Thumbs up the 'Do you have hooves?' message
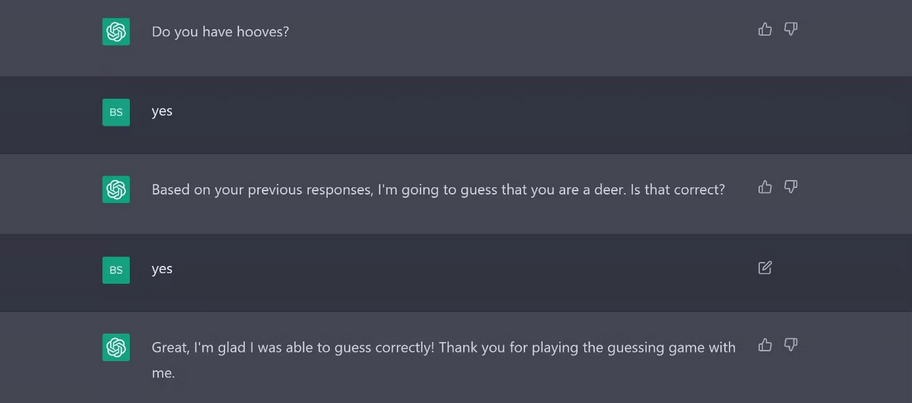This screenshot has width=912, height=403. coord(765,29)
